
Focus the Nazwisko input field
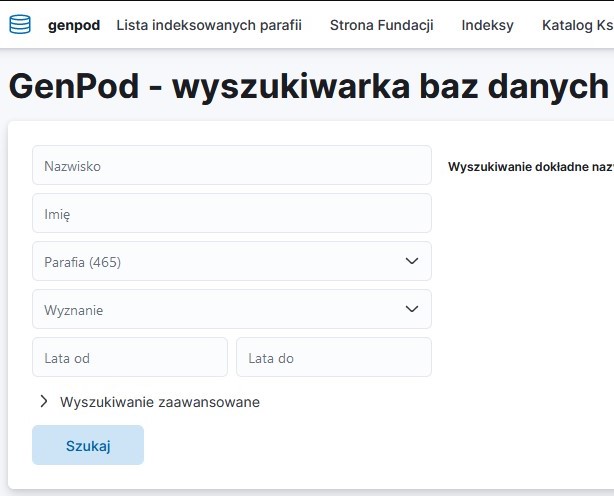pyautogui.click(x=231, y=165)
